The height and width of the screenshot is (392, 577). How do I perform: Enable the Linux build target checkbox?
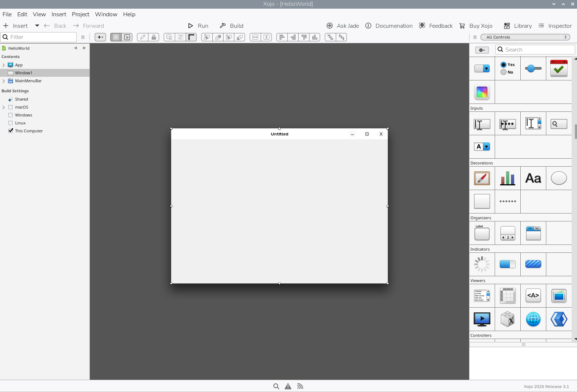10,123
